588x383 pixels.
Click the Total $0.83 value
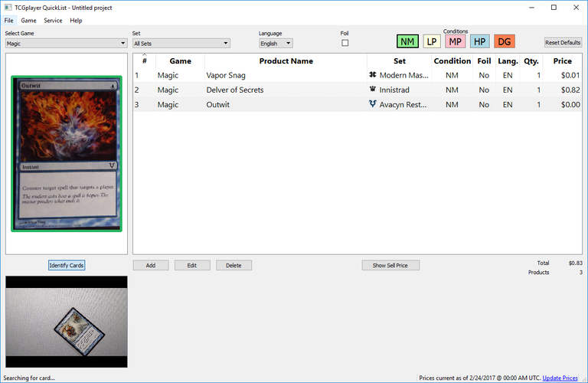575,263
